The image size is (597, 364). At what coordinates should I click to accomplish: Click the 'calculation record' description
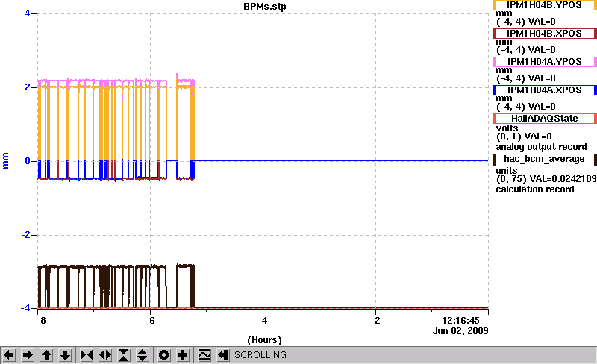pyautogui.click(x=535, y=189)
